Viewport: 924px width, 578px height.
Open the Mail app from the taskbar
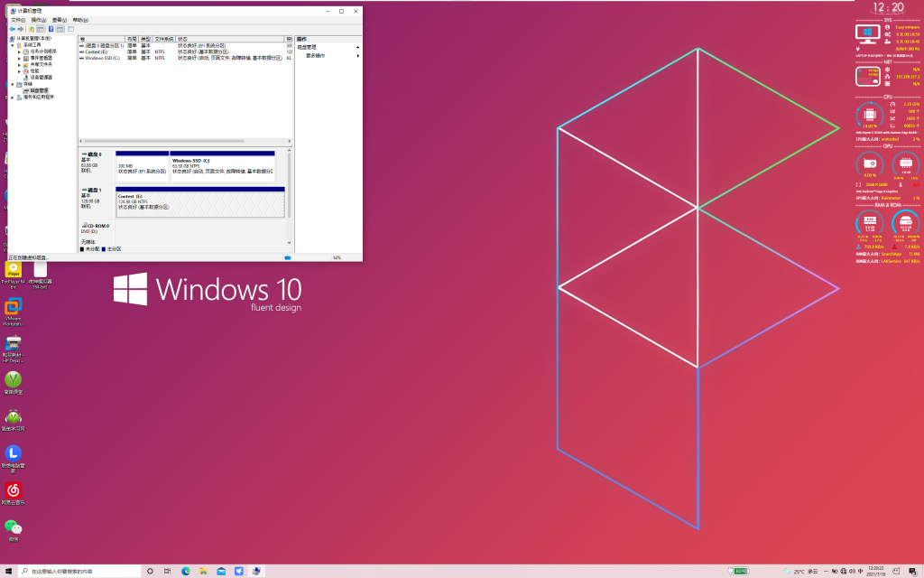[221, 571]
